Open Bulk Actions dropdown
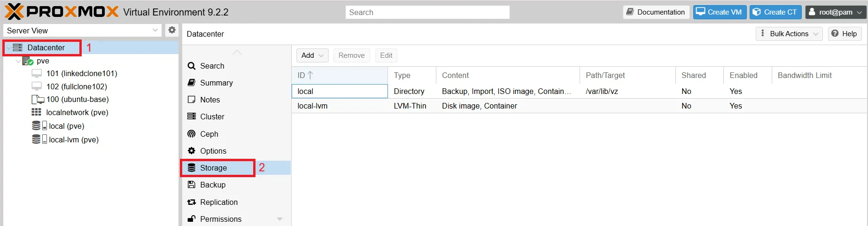 pos(789,33)
